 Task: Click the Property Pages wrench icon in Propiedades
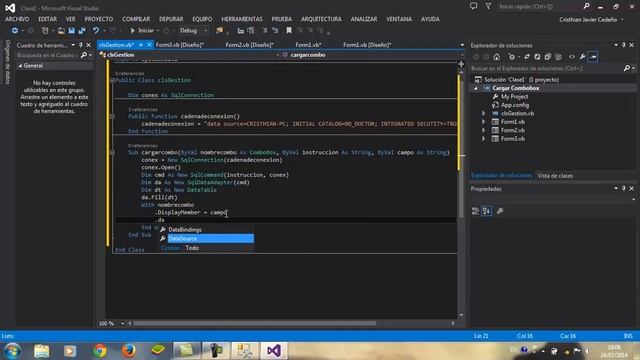click(x=500, y=211)
